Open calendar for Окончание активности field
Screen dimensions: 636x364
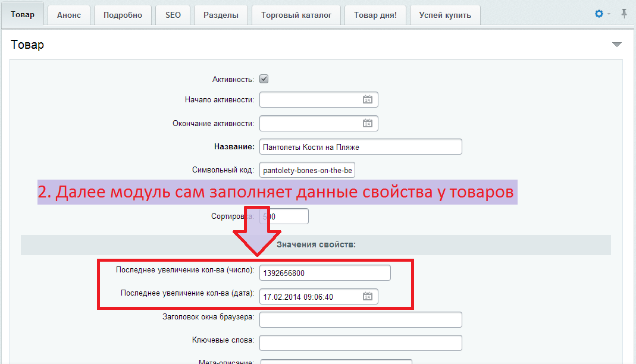[x=367, y=124]
